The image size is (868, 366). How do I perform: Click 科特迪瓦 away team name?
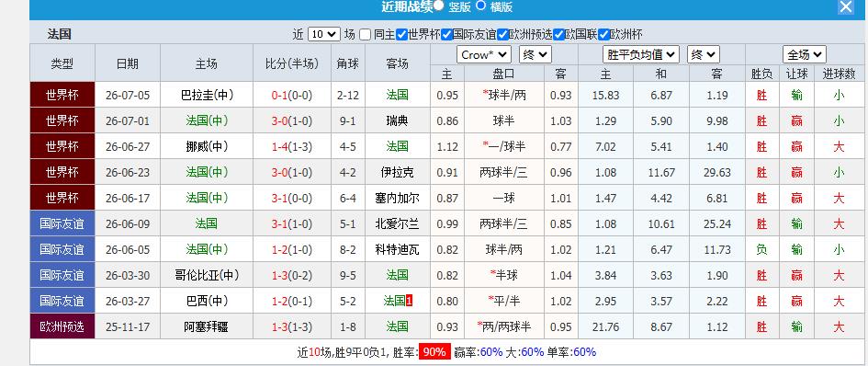(x=398, y=249)
